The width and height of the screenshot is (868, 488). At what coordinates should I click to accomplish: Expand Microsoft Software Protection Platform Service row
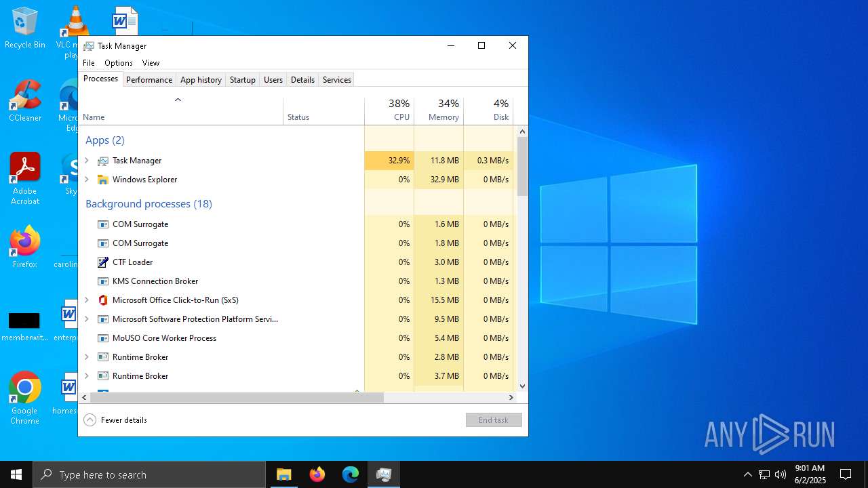(87, 319)
